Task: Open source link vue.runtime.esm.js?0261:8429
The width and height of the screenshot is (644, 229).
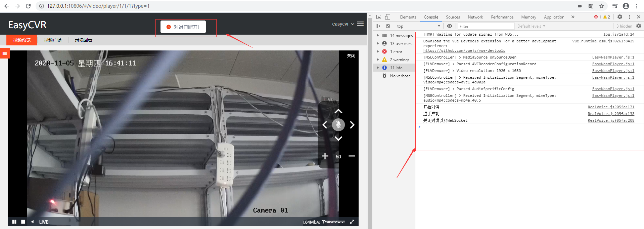Action: (603, 41)
